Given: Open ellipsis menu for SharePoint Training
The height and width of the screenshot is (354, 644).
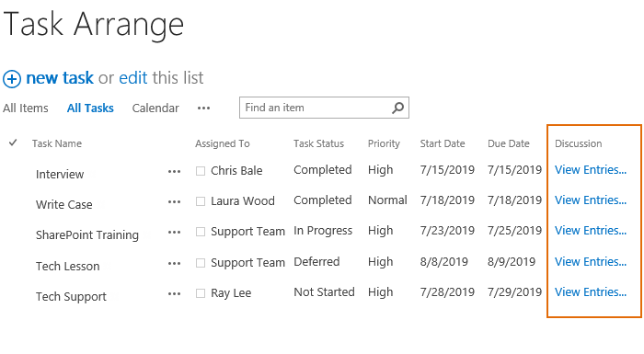Looking at the screenshot, I should [174, 233].
